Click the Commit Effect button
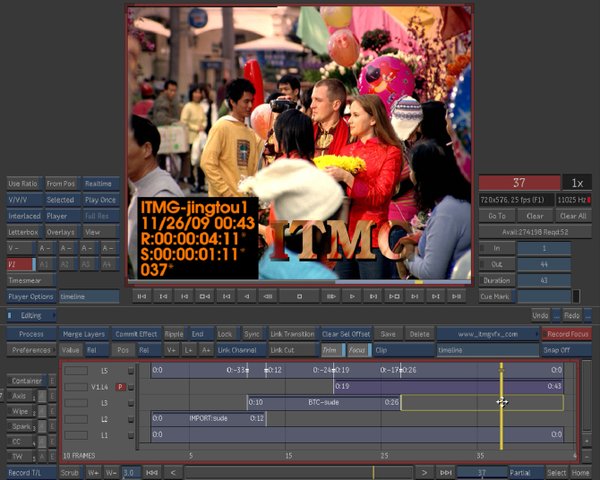This screenshot has width=600, height=480. tap(136, 334)
